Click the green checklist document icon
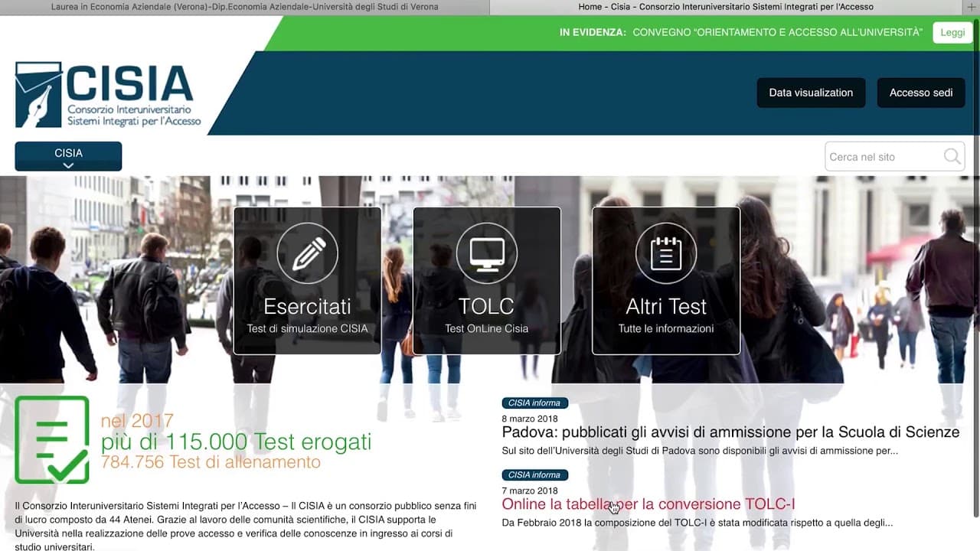980x551 pixels. coord(52,439)
